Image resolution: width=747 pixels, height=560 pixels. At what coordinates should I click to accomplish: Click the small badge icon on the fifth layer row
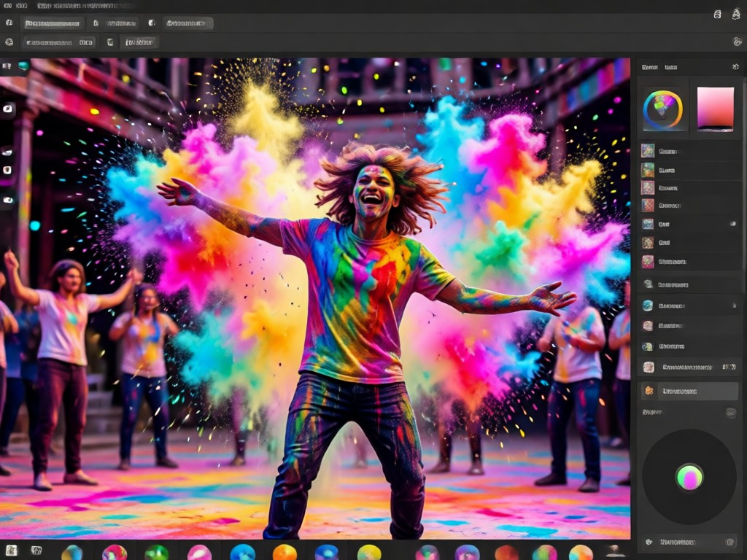733,224
